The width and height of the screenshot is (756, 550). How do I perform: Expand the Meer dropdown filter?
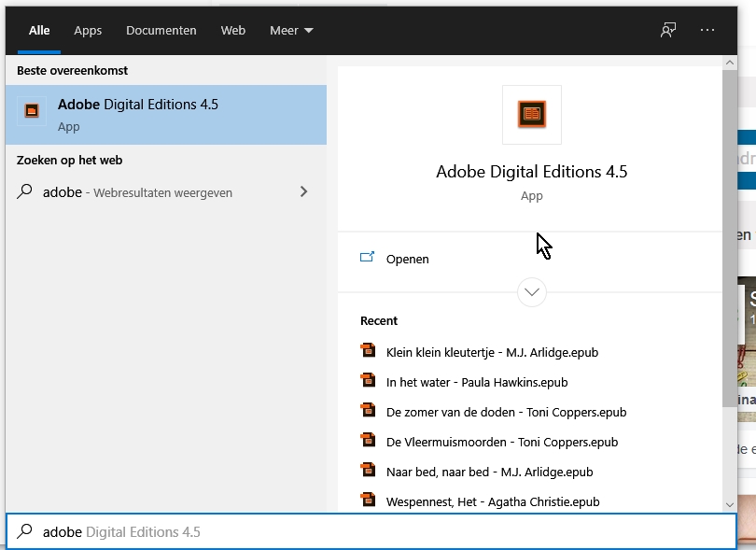(x=291, y=30)
